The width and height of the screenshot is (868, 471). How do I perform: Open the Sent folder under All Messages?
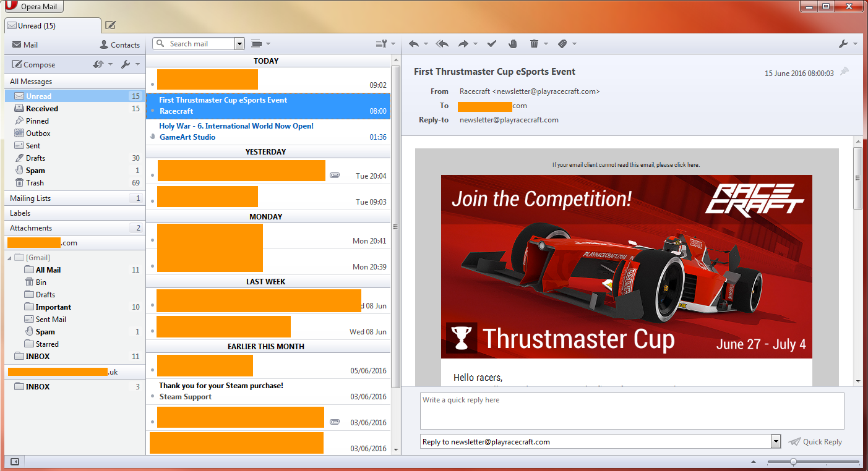pos(74,146)
